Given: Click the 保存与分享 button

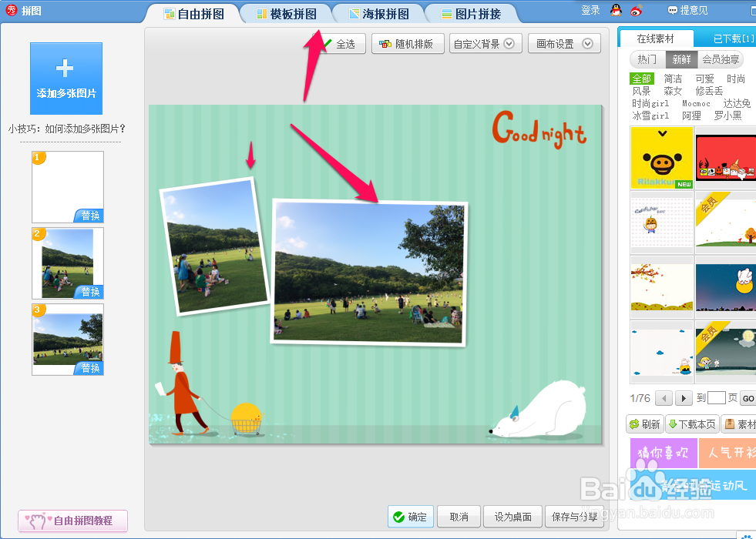Looking at the screenshot, I should [x=575, y=517].
